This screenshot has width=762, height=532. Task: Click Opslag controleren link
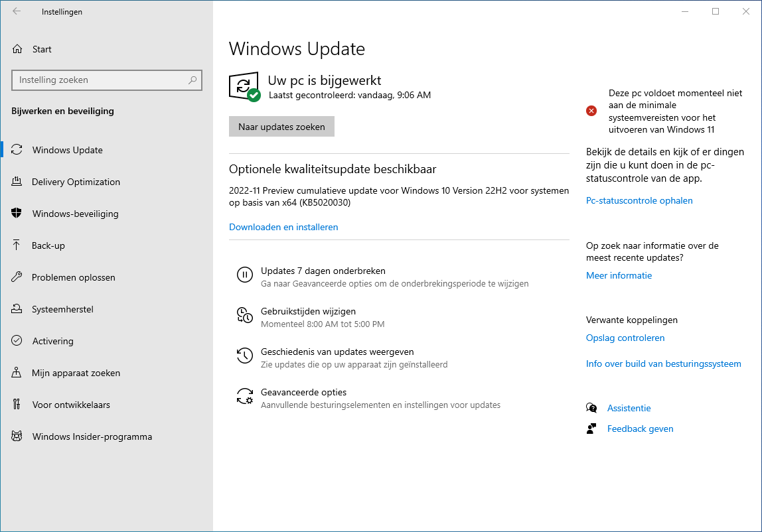625,338
